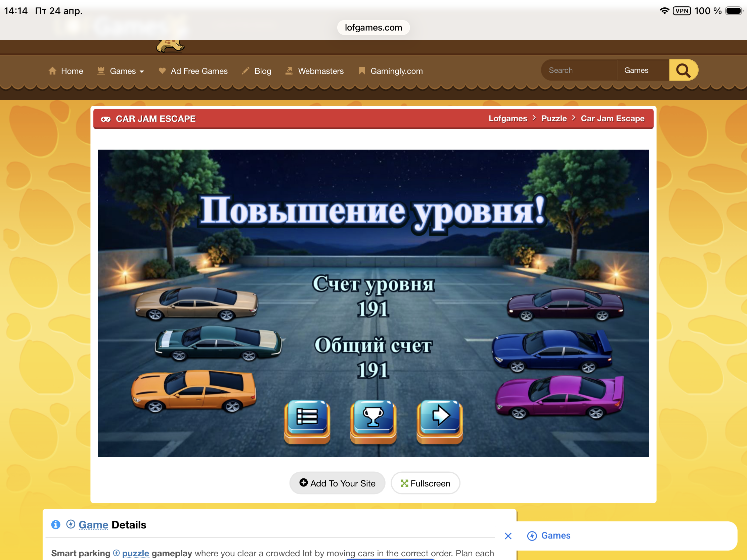
Task: Enter Fullscreen mode for the game
Action: click(425, 483)
